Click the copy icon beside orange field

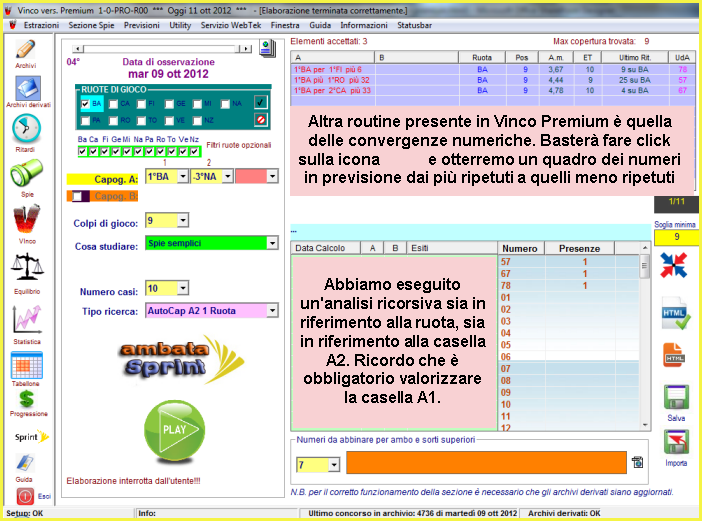(638, 462)
